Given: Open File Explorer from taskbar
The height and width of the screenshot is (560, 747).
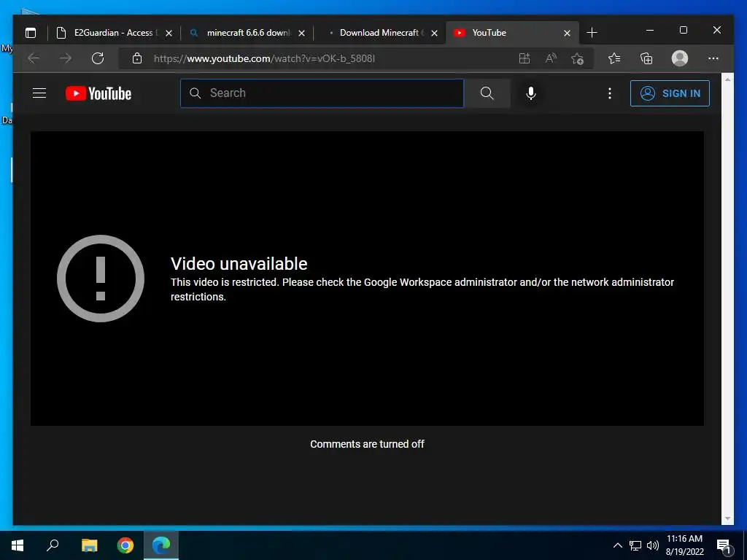Looking at the screenshot, I should pyautogui.click(x=89, y=545).
